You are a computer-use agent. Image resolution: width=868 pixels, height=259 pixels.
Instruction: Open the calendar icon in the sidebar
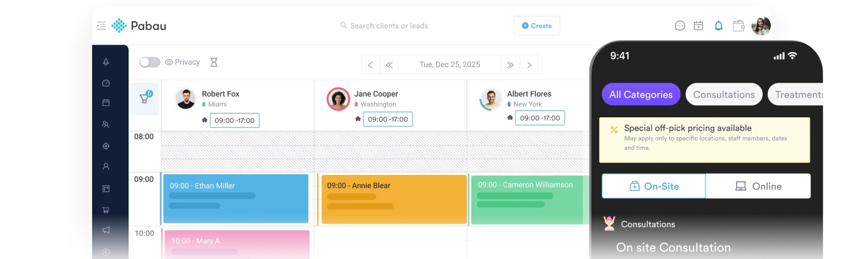pos(106,103)
